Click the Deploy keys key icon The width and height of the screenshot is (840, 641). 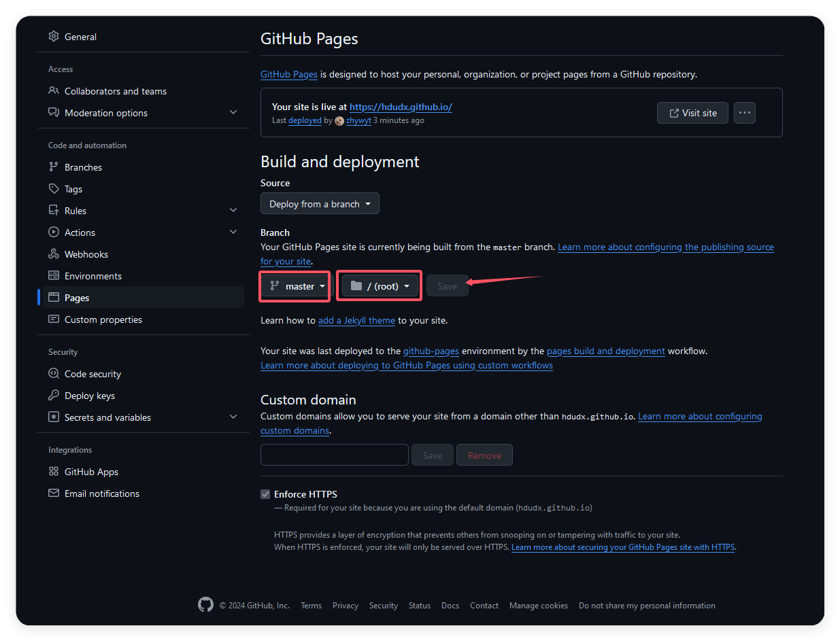pyautogui.click(x=54, y=396)
